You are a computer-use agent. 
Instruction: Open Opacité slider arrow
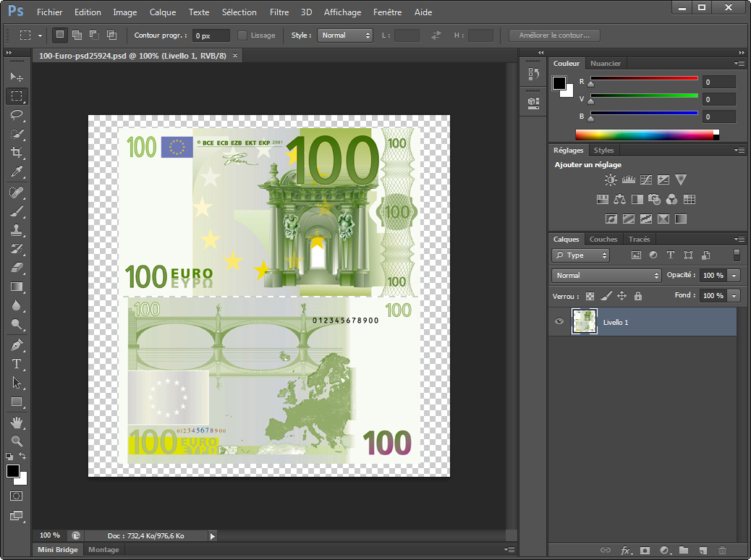point(734,276)
